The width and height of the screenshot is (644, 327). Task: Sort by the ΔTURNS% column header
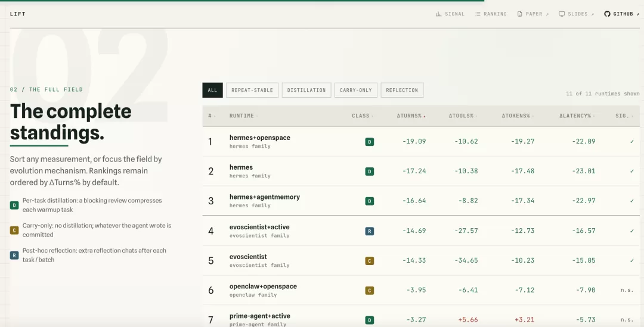point(411,116)
